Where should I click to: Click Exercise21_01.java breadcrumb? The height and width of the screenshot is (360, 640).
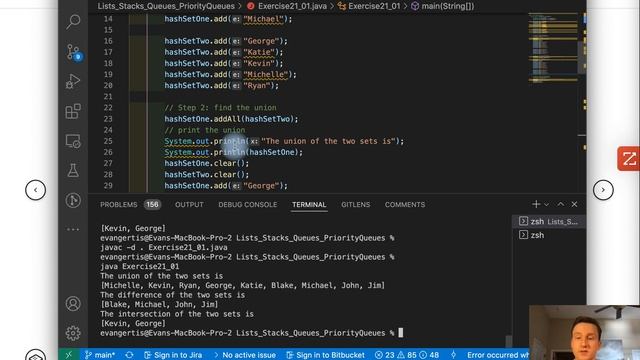[x=287, y=6]
